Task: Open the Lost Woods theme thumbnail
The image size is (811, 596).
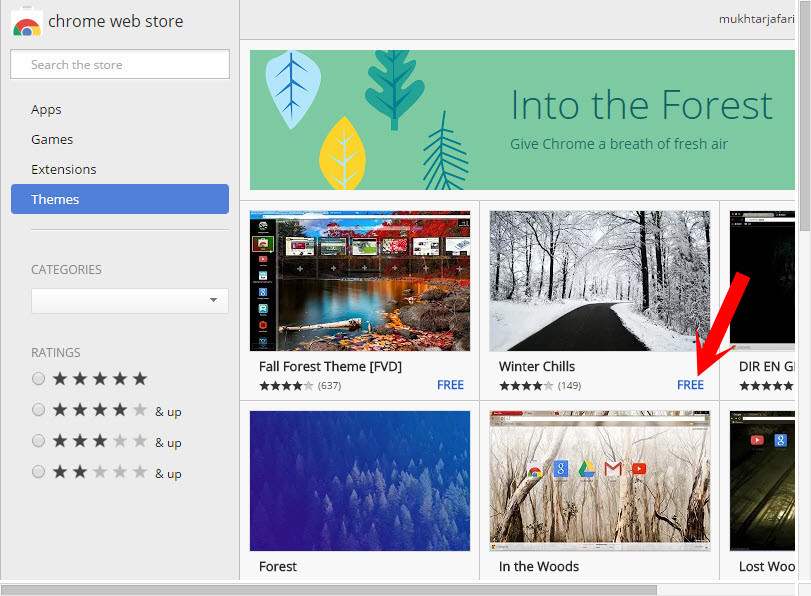Action: click(762, 481)
